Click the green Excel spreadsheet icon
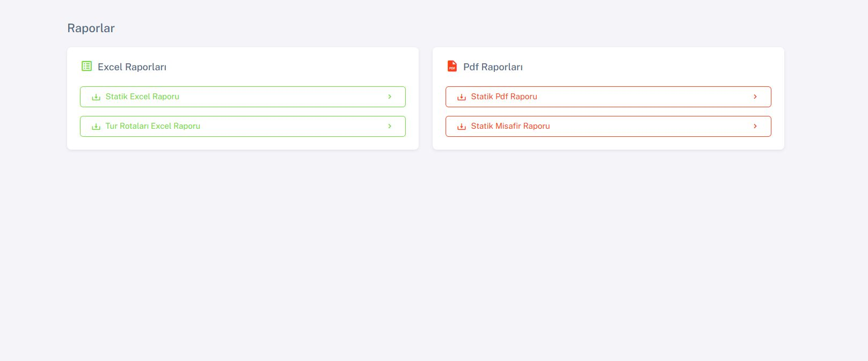Screen dimensions: 868x361 (x=86, y=66)
